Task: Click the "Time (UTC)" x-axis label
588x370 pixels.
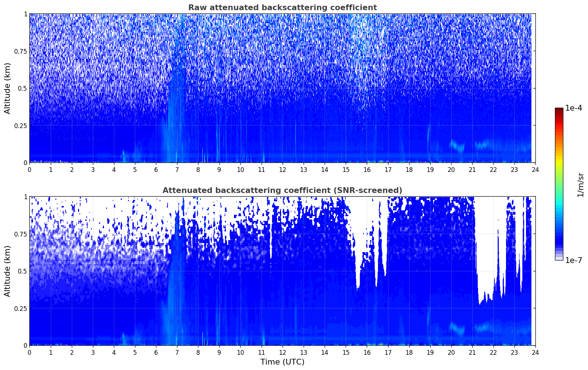Action: (282, 362)
